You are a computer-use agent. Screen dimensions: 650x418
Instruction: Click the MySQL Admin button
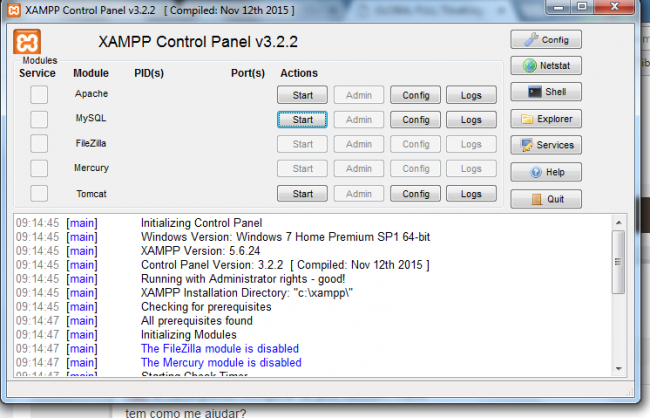click(359, 119)
